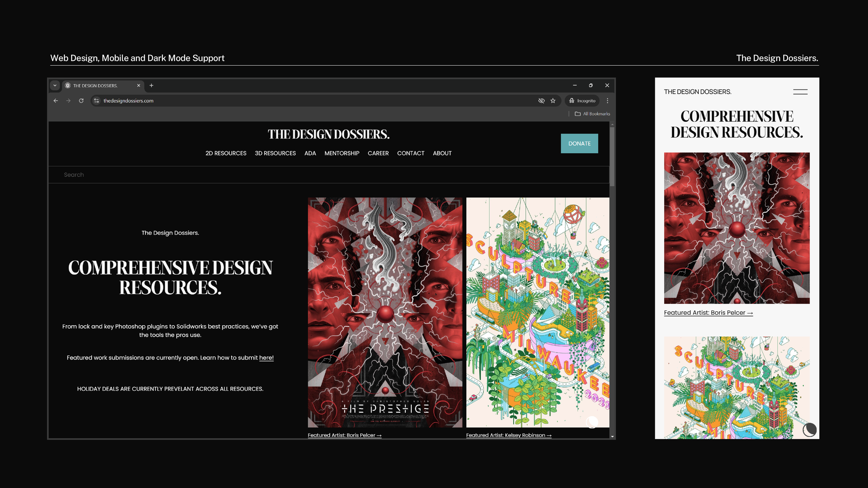The height and width of the screenshot is (488, 868).
Task: Open Boris Pelcer artwork in mobile view
Action: 737,228
